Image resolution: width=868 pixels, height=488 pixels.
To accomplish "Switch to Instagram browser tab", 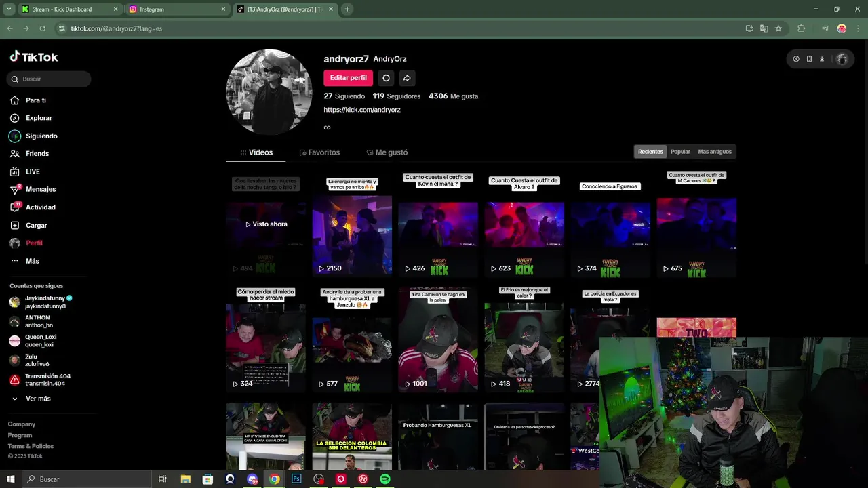I will (x=176, y=9).
